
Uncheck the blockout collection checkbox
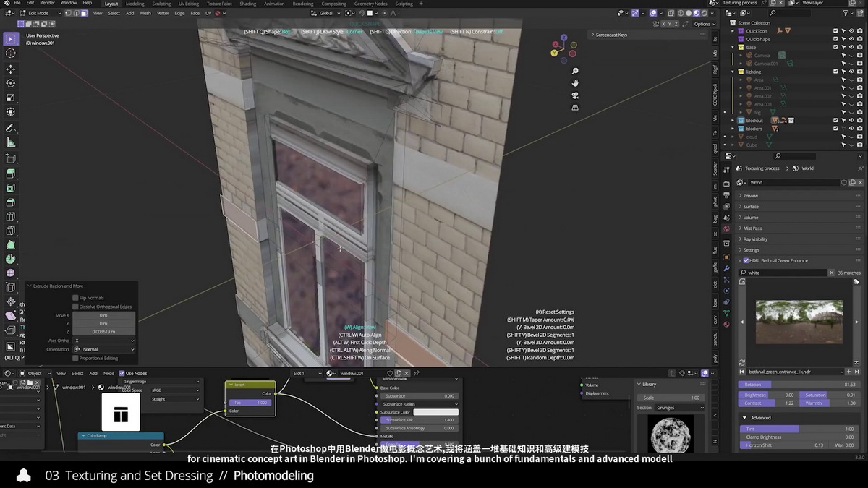point(835,120)
